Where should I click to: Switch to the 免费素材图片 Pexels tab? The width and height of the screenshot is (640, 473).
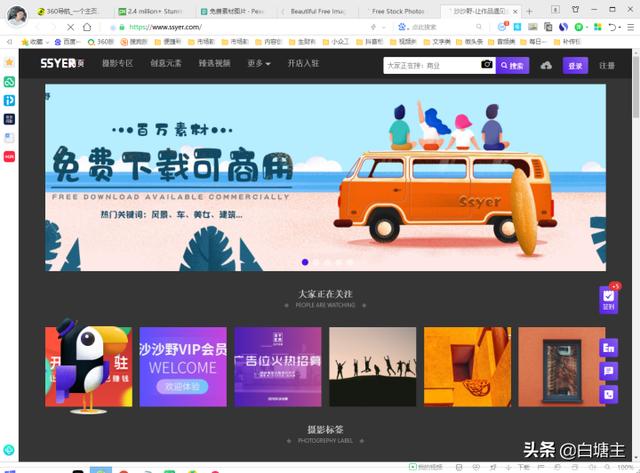point(234,11)
